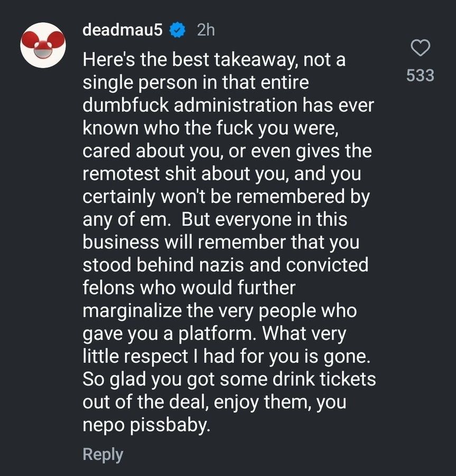Screen dimensions: 456x476
Task: Click the word "enjoy" in the comment
Action: point(236,402)
